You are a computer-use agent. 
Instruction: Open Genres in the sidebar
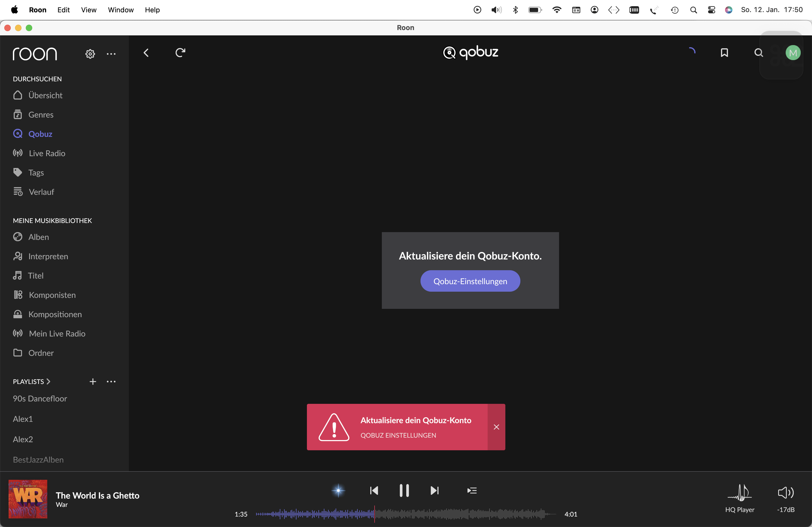click(33, 115)
